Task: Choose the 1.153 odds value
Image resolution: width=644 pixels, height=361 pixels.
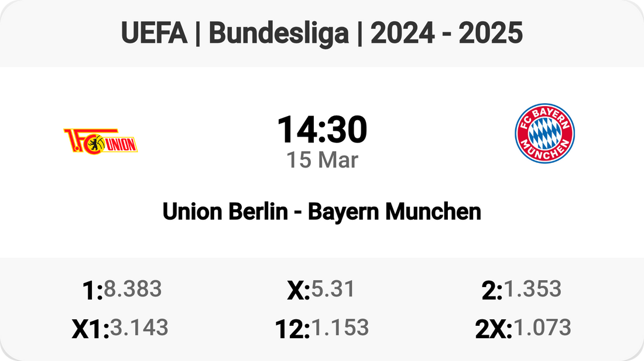Action: click(340, 327)
